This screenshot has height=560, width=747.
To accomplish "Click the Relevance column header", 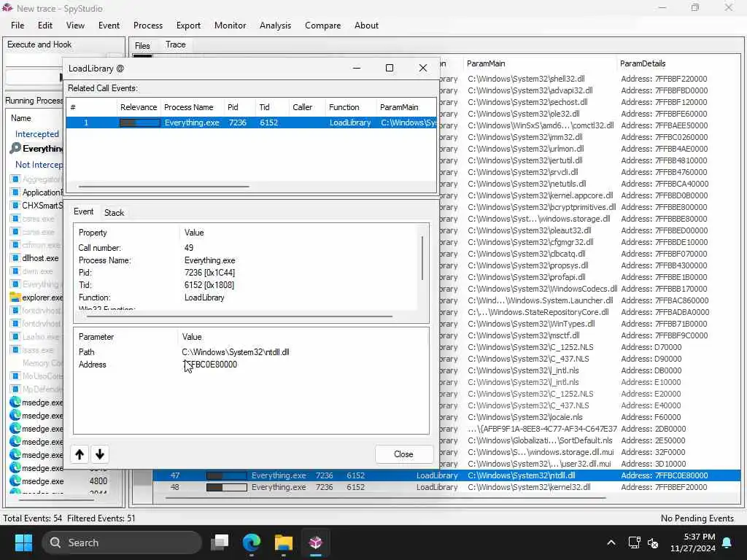I will (139, 107).
